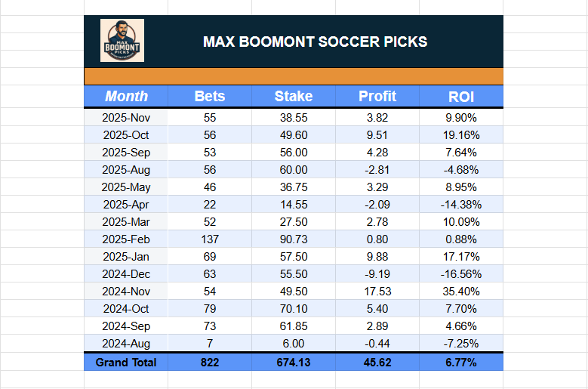Image resolution: width=588 pixels, height=389 pixels.
Task: Select the MAX BOOMONT SOCCER PICKS title
Action: coord(315,42)
